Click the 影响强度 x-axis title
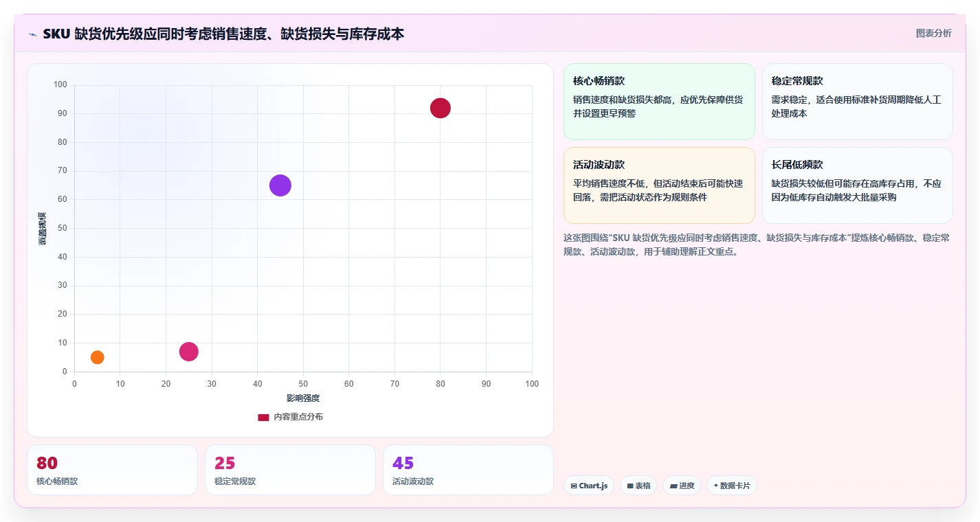The image size is (980, 522). (x=303, y=398)
